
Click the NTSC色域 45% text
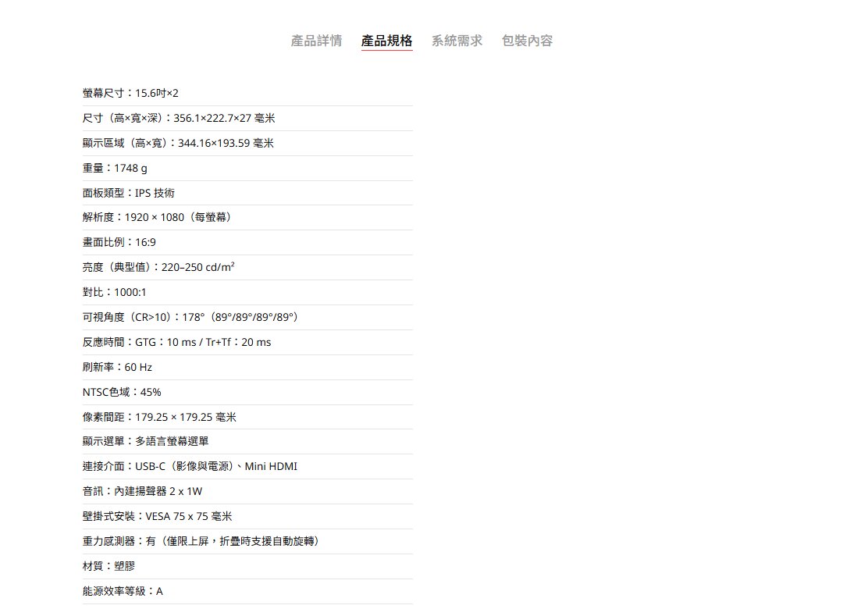(x=122, y=393)
